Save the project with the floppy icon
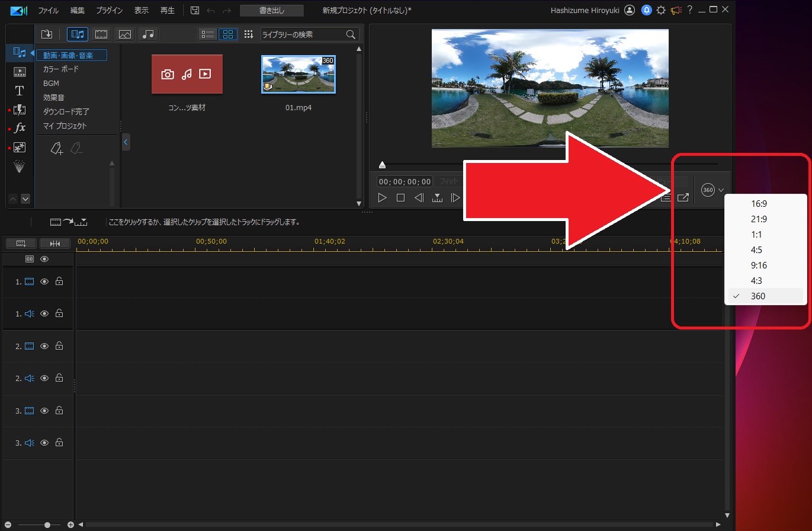This screenshot has width=812, height=531. coord(195,10)
